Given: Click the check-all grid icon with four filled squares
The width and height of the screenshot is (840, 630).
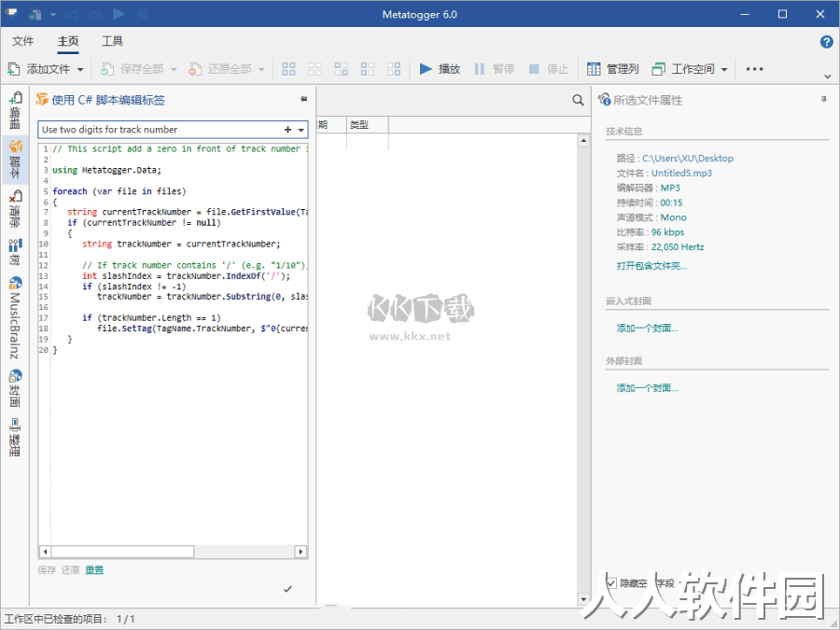Looking at the screenshot, I should pos(288,69).
